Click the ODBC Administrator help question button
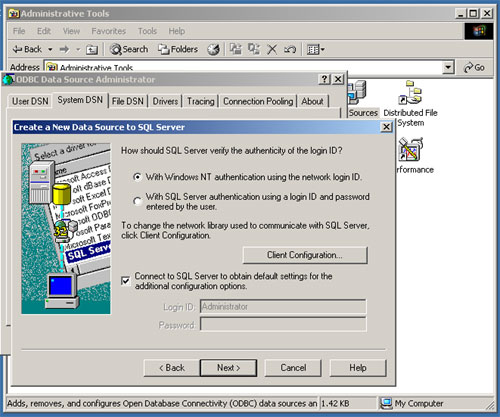 coord(324,79)
